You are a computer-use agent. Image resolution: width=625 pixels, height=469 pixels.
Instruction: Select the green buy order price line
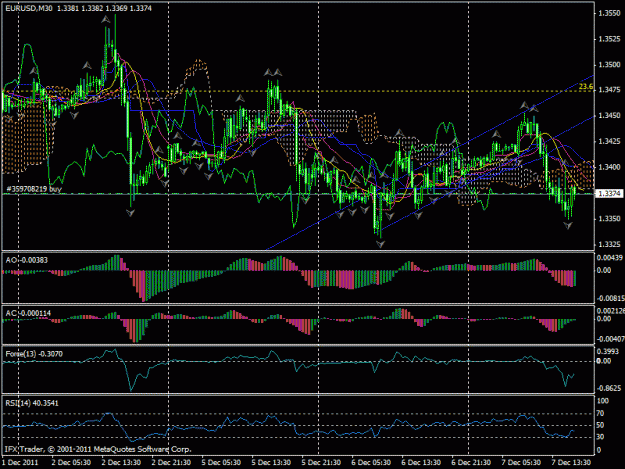point(298,194)
